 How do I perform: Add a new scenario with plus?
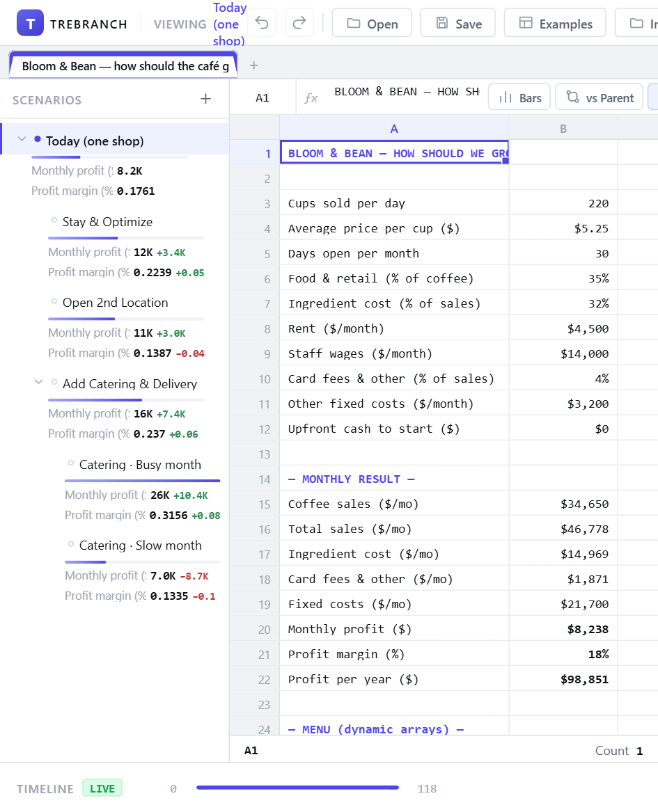[x=205, y=99]
